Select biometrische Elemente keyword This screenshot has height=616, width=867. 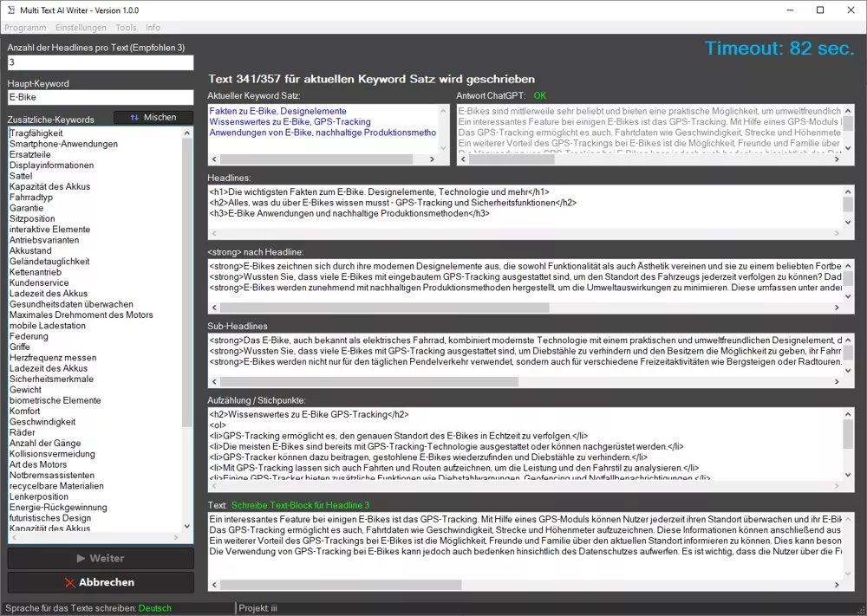(x=55, y=400)
